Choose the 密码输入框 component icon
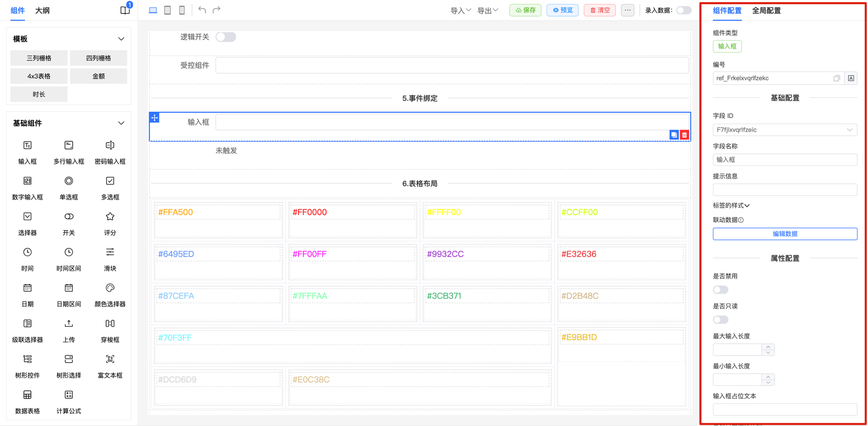The height and width of the screenshot is (426, 868). 110,145
